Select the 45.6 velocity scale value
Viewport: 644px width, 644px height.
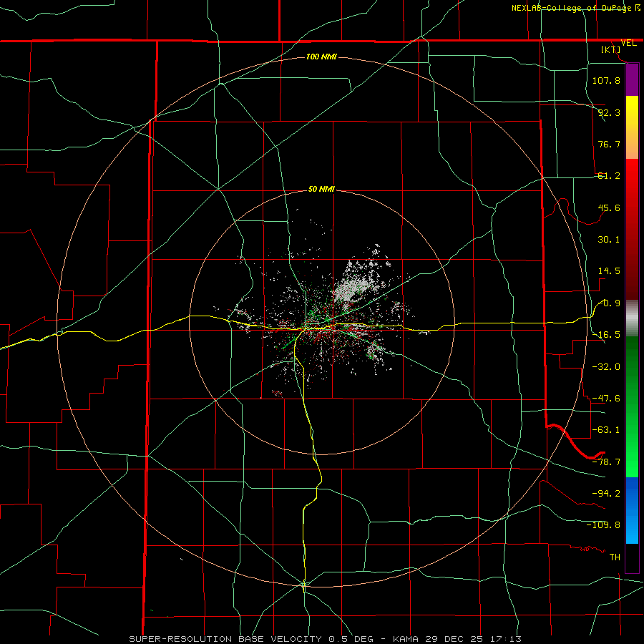[609, 208]
